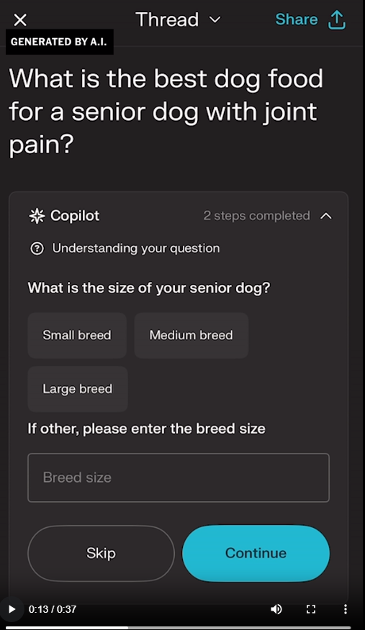Collapse the Copilot steps with the chevron
366x630 pixels.
[326, 216]
